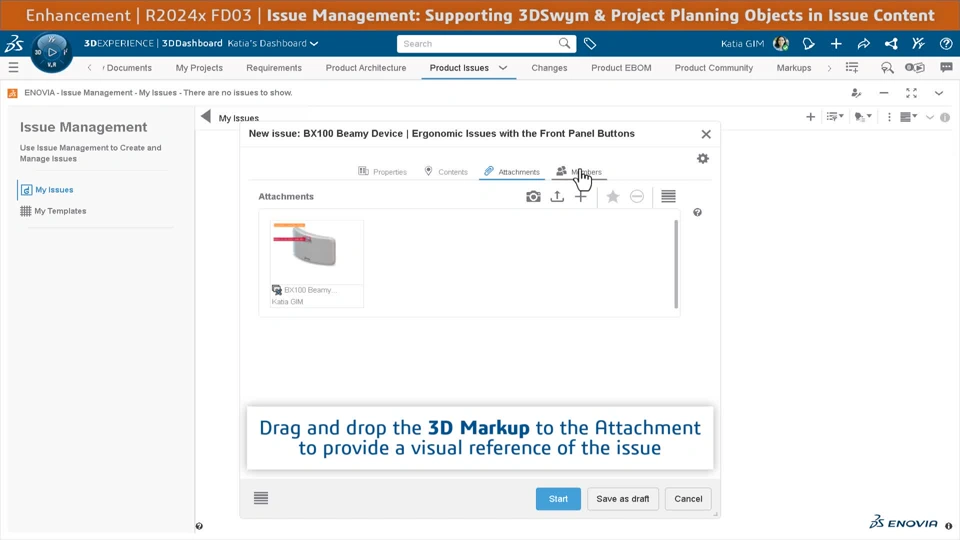The width and height of the screenshot is (960, 540).
Task: Open the filter list dropdown in My Issues toolbar
Action: 834,117
